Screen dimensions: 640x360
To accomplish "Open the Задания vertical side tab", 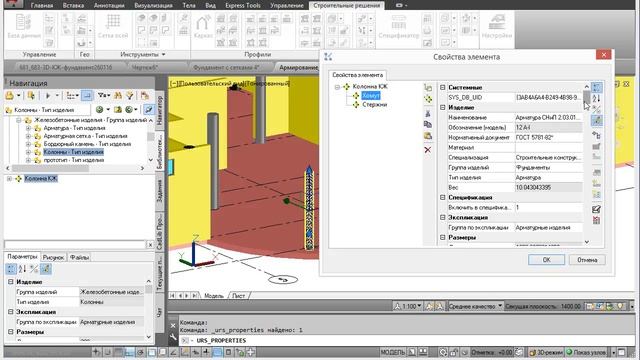I will (x=160, y=191).
